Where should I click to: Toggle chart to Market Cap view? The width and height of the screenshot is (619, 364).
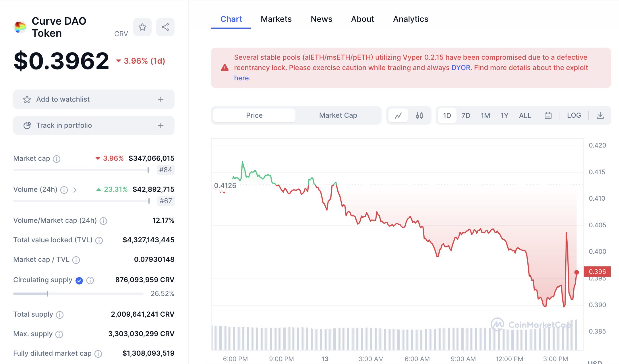[x=338, y=115]
